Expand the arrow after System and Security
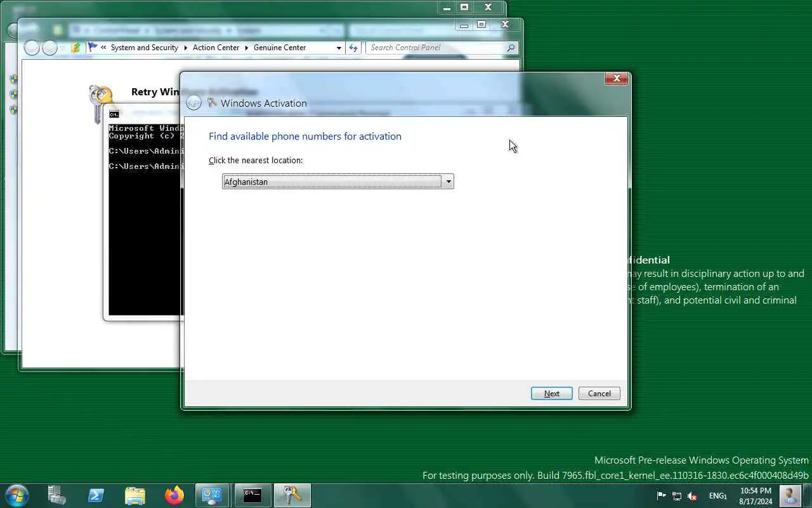Image resolution: width=812 pixels, height=508 pixels. (x=186, y=48)
